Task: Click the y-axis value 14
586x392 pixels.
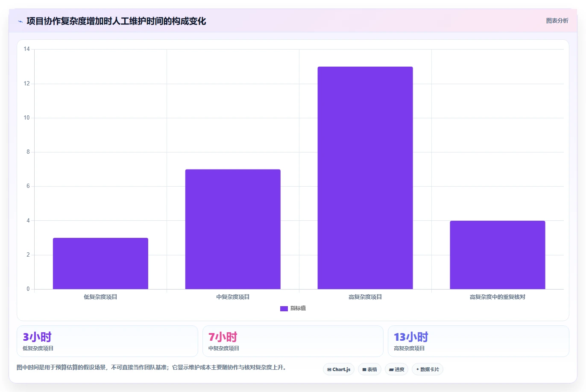Action: (x=27, y=49)
